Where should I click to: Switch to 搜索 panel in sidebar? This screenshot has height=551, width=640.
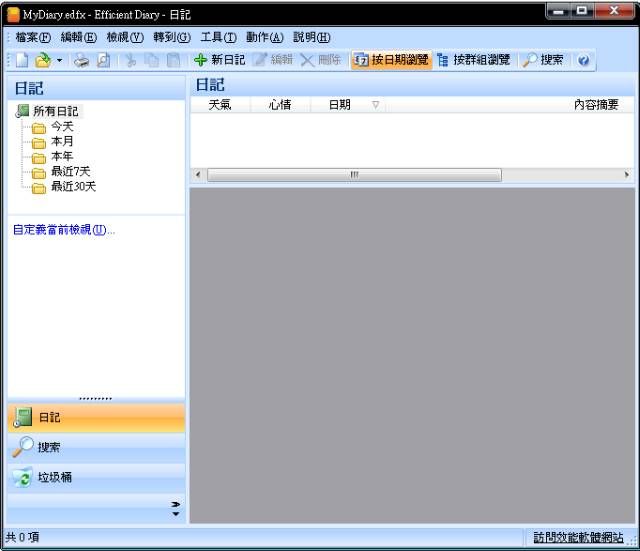pos(49,448)
